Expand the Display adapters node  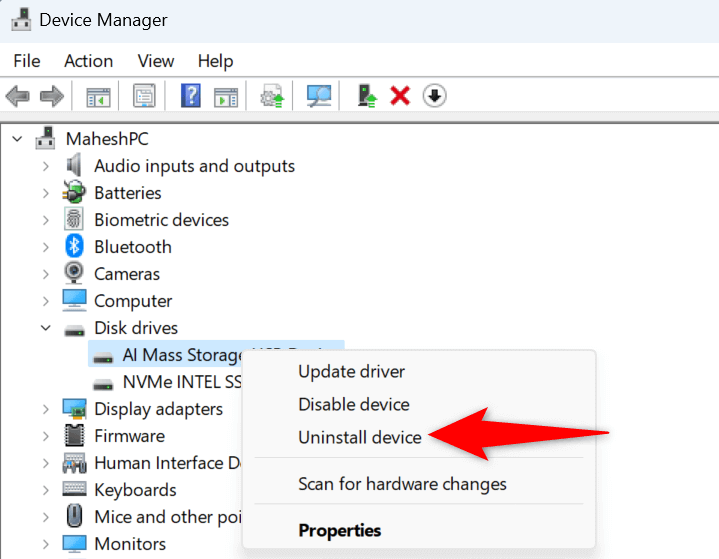(46, 409)
